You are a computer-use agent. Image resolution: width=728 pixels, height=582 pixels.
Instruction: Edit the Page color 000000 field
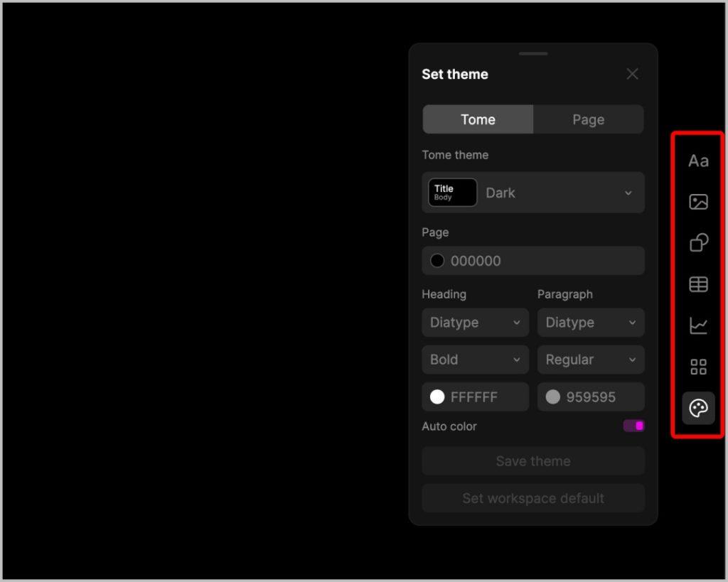click(x=533, y=260)
